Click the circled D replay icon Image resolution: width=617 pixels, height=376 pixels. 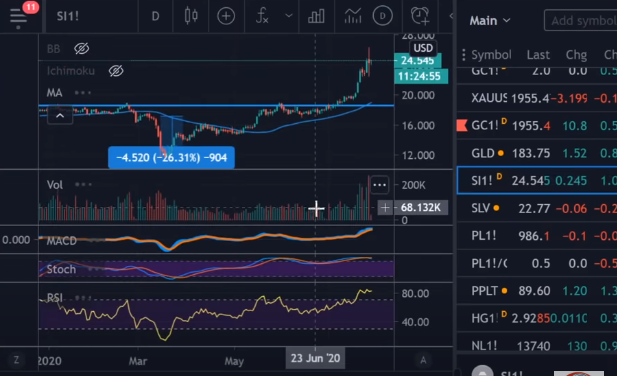(x=382, y=16)
